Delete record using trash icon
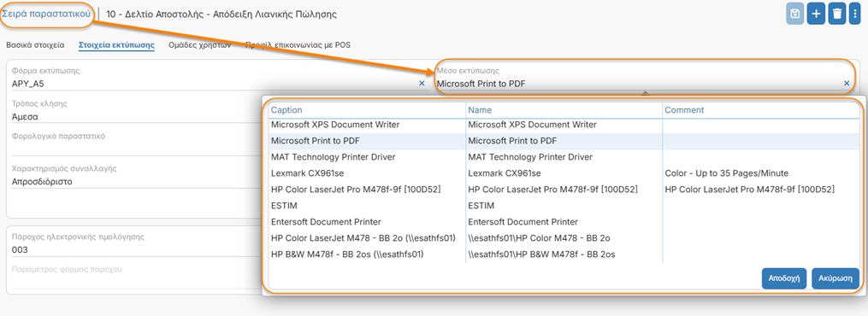The width and height of the screenshot is (868, 316). (837, 14)
